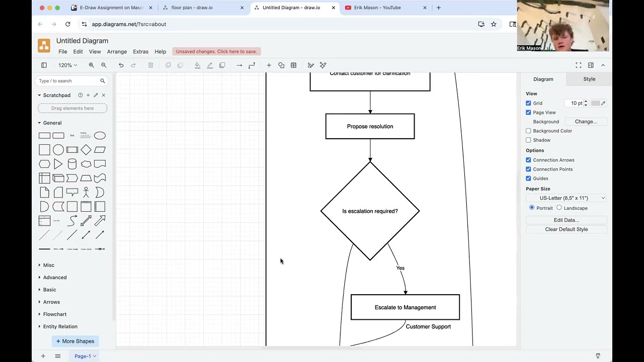Open the US-Letter paper size dropdown
This screenshot has width=644, height=362.
pyautogui.click(x=567, y=198)
